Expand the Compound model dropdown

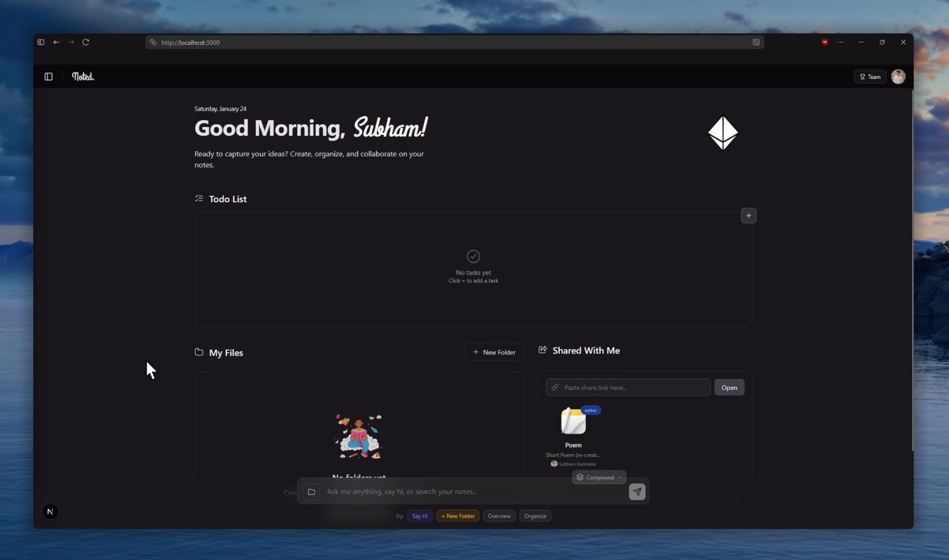pos(599,477)
